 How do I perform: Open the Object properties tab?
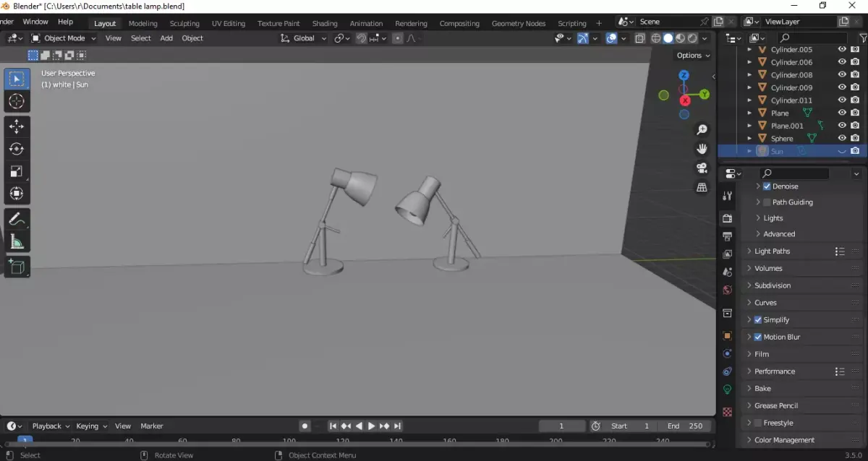(728, 336)
